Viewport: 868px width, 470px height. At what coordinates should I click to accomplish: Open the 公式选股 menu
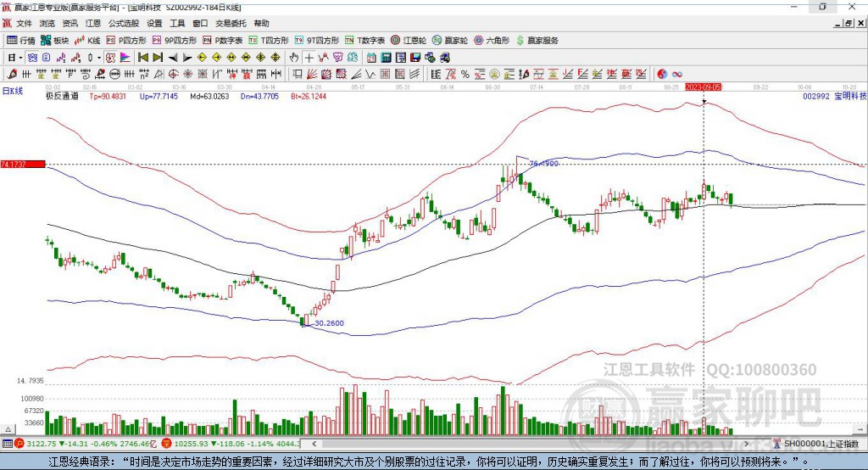click(124, 23)
